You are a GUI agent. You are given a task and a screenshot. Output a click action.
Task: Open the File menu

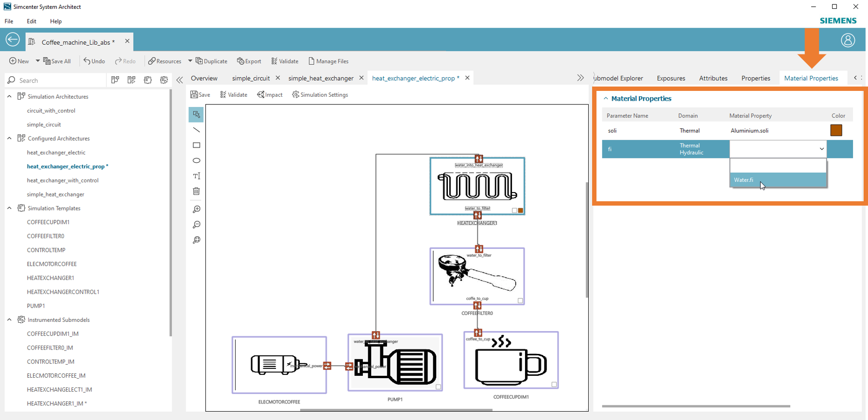tap(9, 21)
